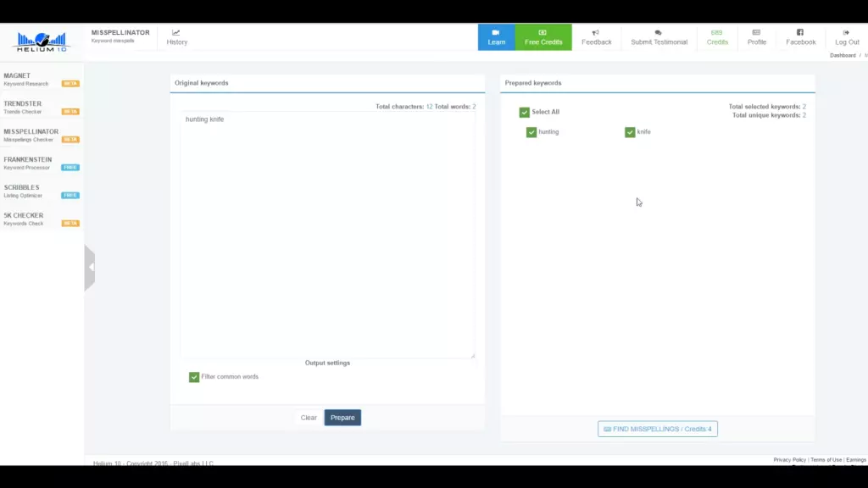Screen dimensions: 868x488
Task: Click the BETA badge next to Trendster
Action: pos(70,112)
